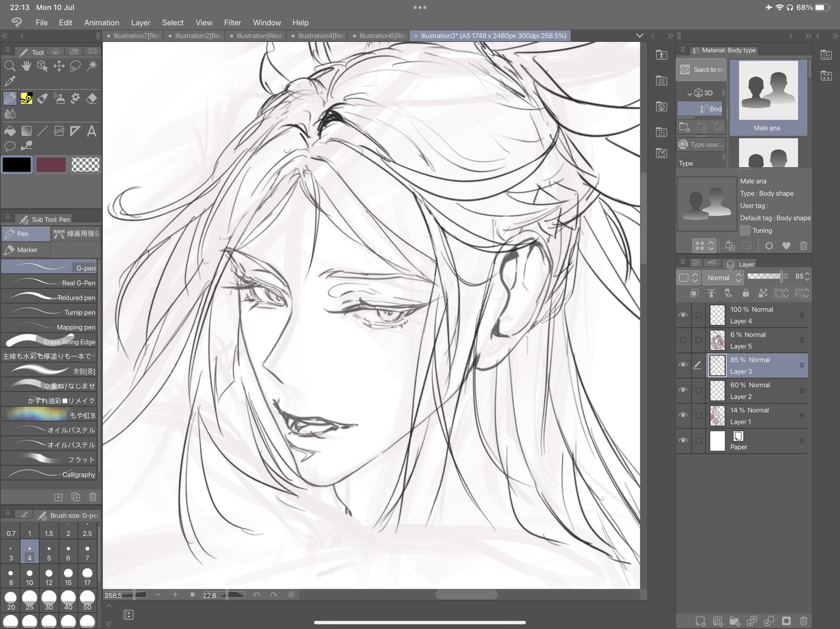Viewport: 840px width, 629px height.
Task: Select the Text tool
Action: point(92,131)
